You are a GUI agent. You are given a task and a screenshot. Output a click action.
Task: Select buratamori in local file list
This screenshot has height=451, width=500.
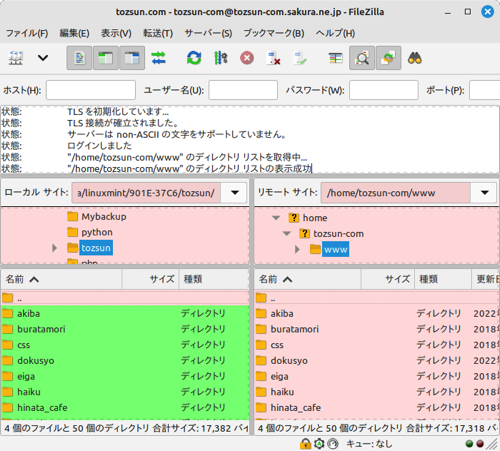[125, 329]
